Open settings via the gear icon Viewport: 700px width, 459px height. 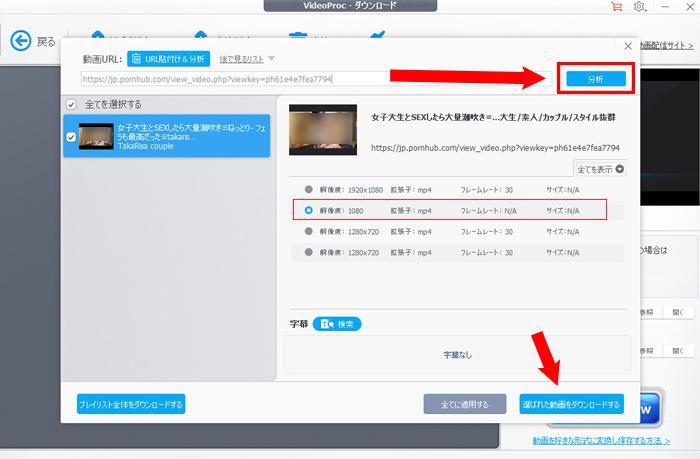639,7
